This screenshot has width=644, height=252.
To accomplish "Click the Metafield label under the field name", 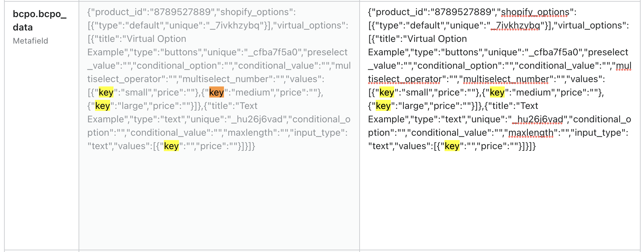I will (x=31, y=41).
